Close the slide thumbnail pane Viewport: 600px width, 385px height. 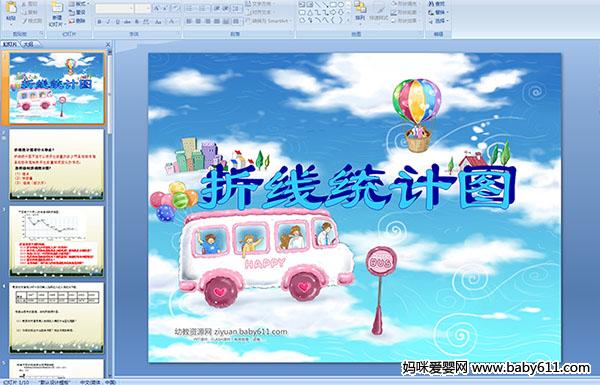tap(108, 45)
